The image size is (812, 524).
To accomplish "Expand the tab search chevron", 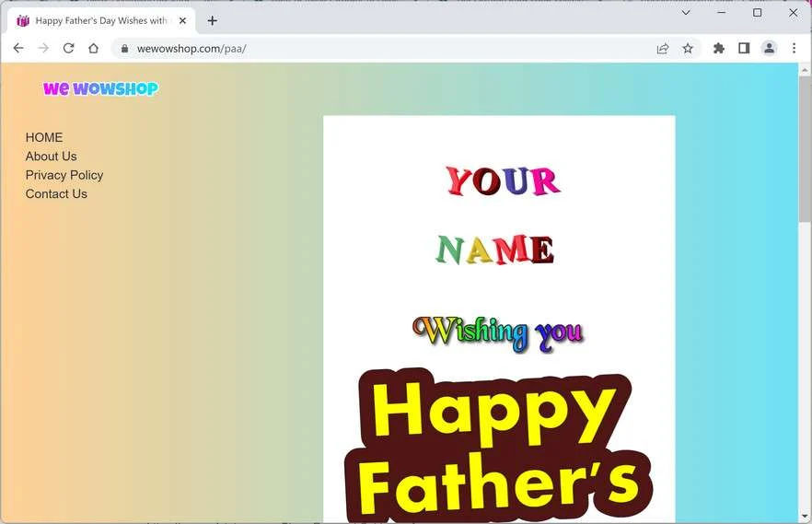I will [x=686, y=12].
